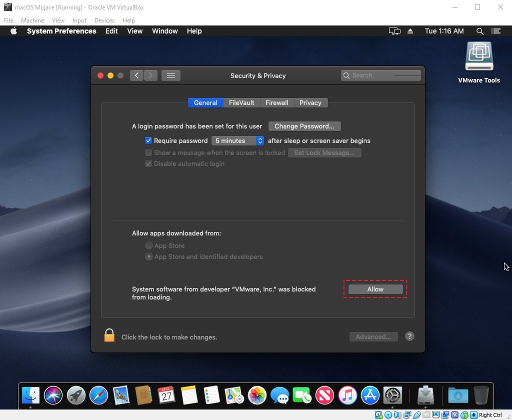Open Notes icon in Dock
The image size is (512, 420).
(189, 395)
